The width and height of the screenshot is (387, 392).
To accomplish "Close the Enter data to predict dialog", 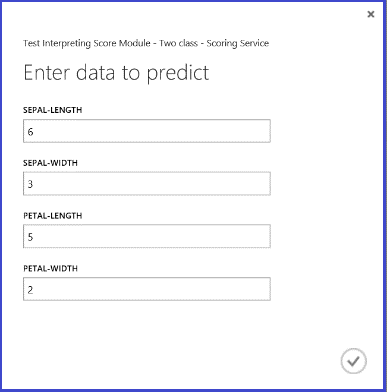I will (371, 14).
